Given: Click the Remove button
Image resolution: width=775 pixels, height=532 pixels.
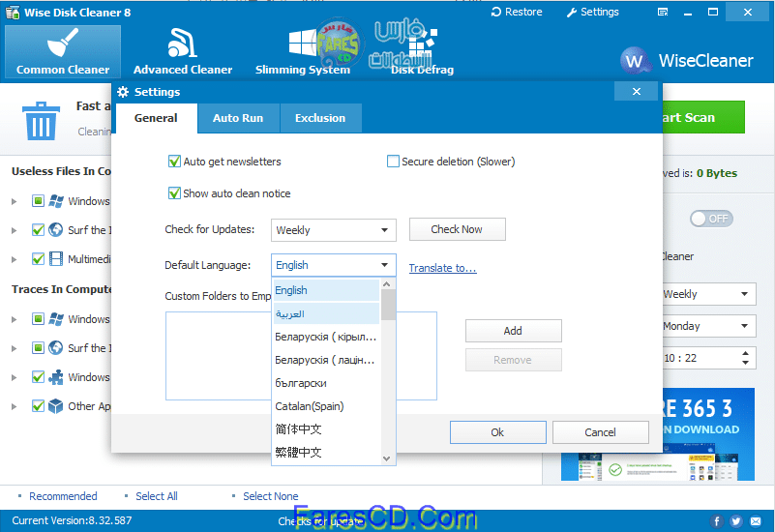Looking at the screenshot, I should pos(513,360).
